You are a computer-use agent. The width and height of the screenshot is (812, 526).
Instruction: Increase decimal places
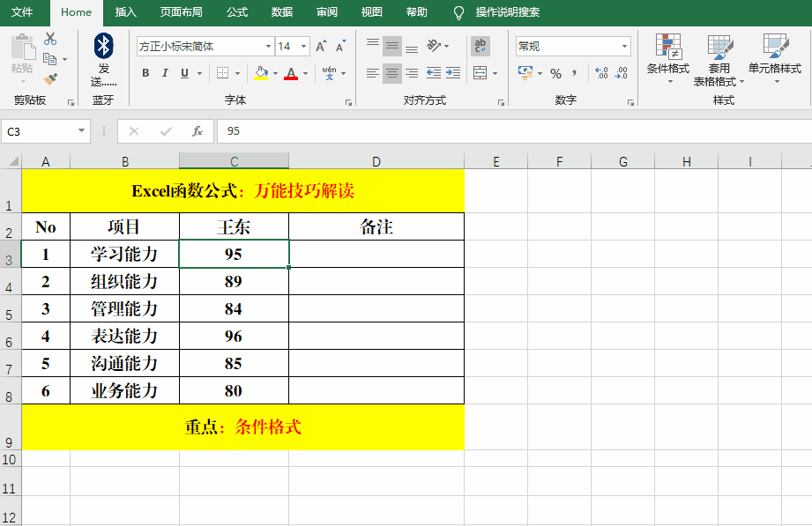click(601, 73)
